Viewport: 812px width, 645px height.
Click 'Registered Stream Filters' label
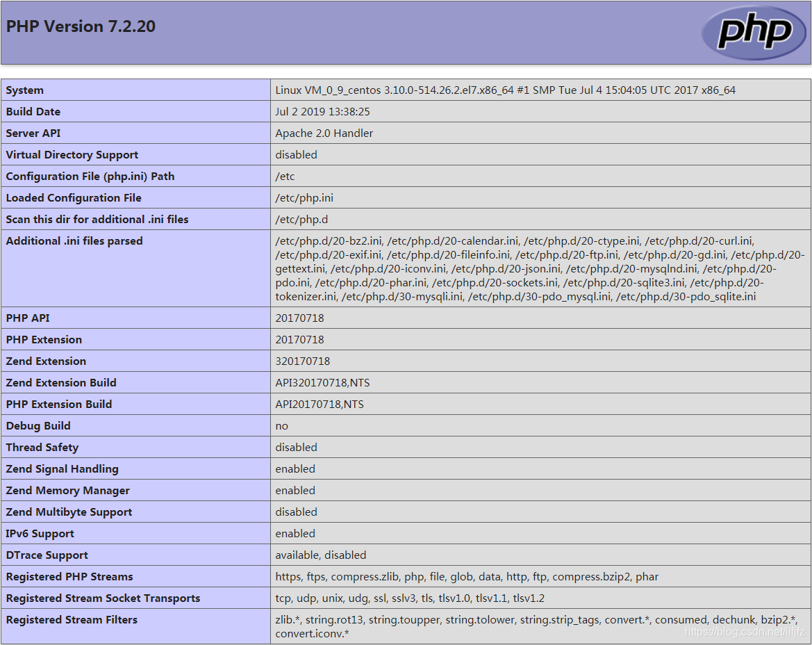point(72,619)
